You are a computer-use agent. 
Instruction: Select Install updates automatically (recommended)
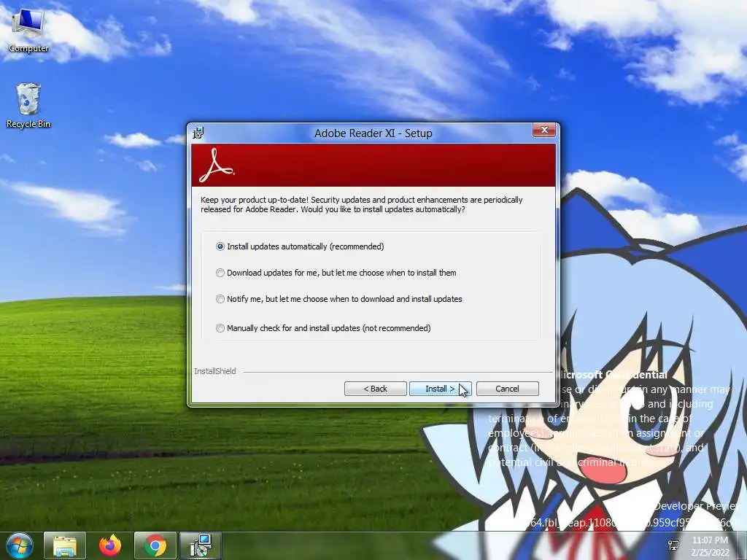click(300, 246)
